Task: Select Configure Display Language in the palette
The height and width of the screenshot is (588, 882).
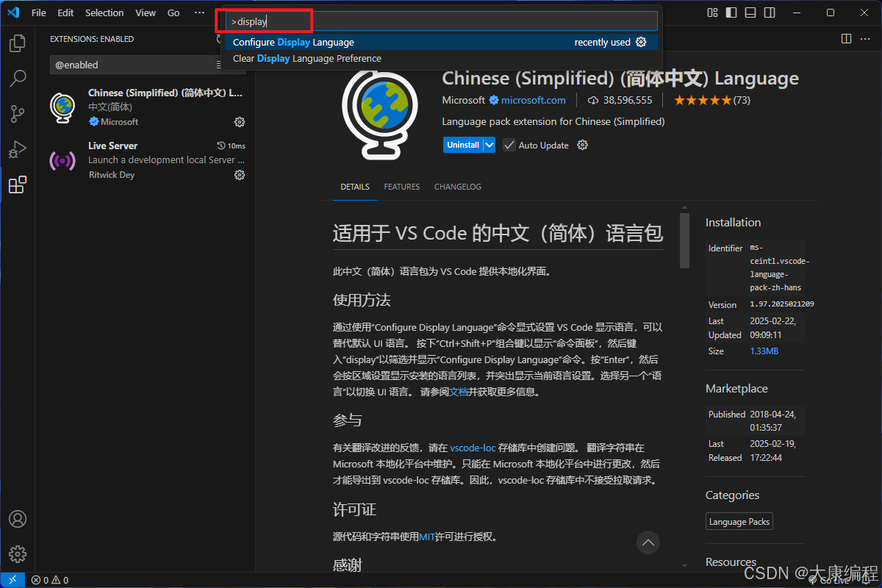Action: click(x=294, y=43)
